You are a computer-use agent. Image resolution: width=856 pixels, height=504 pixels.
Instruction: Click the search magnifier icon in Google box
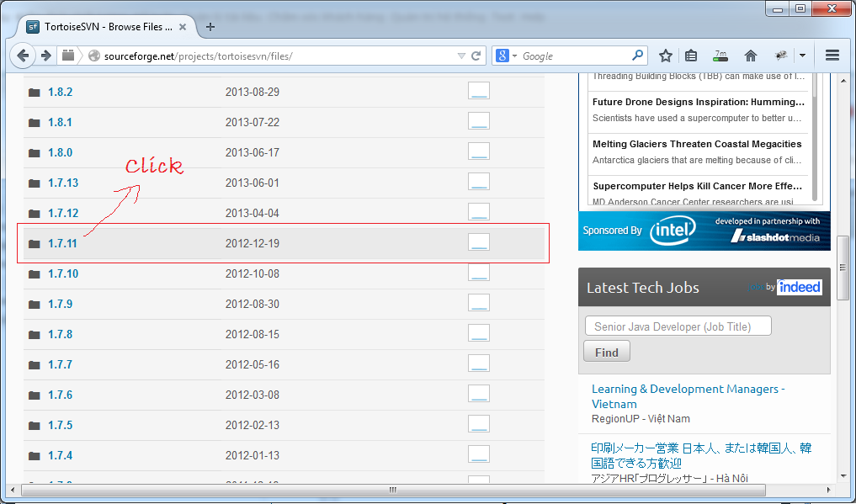tap(637, 56)
